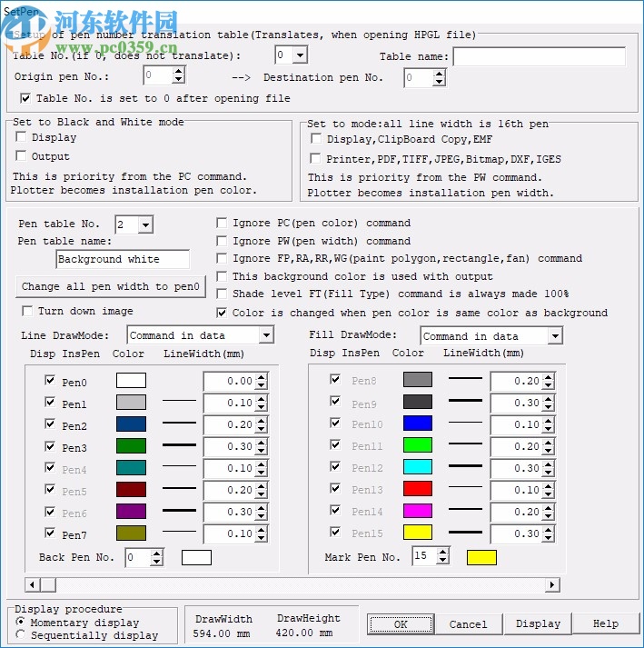Uncheck the Pen0 display checkbox
The image size is (644, 648).
(50, 380)
